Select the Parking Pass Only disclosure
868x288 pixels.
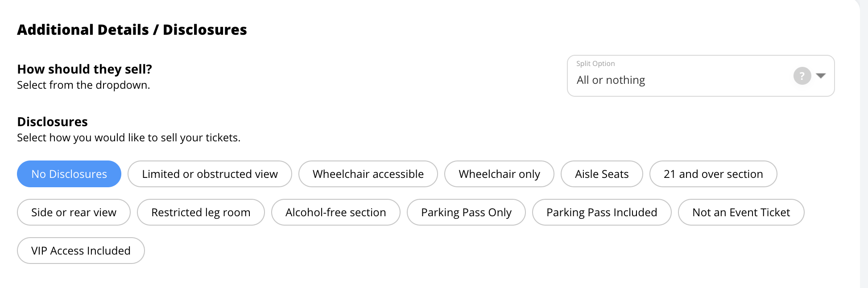[466, 212]
